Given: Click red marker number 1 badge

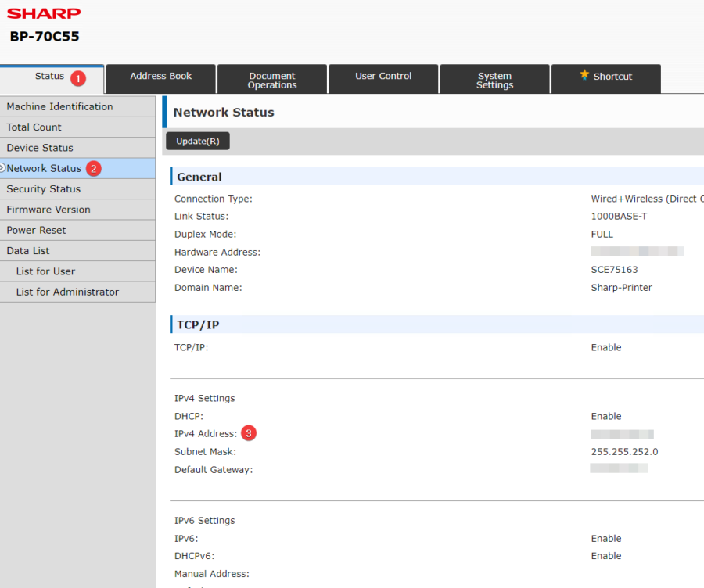Looking at the screenshot, I should click(x=77, y=78).
